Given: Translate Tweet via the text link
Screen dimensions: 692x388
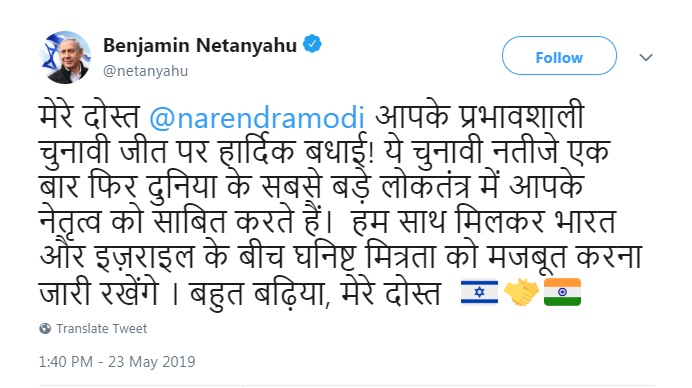Looking at the screenshot, I should [x=102, y=328].
